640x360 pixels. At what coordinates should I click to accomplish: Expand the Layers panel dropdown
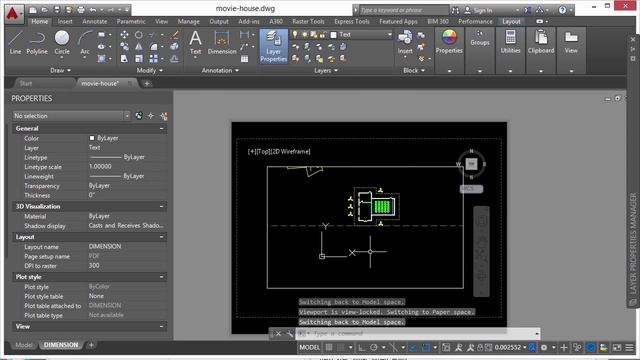point(326,70)
